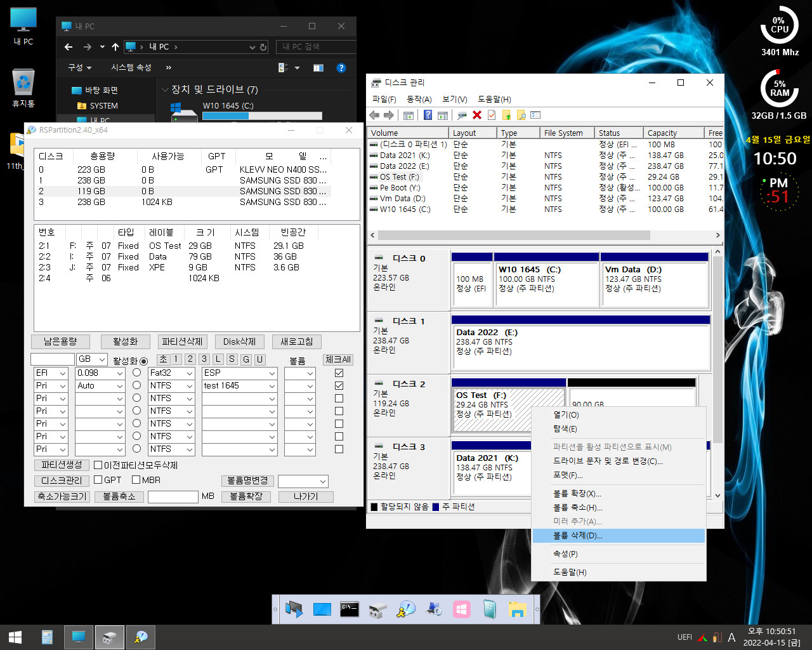
Task: Enable the 이전파티션모두삭제 checkbox
Action: coord(98,465)
